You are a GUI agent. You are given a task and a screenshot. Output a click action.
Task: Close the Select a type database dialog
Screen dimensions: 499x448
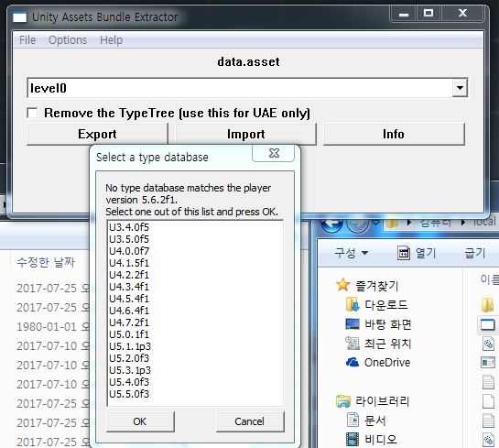(x=274, y=153)
